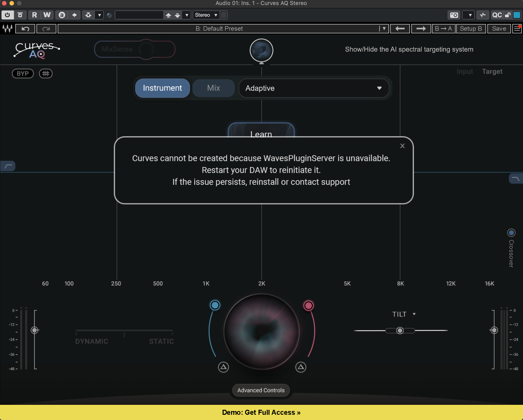Click the redo arrow icon
Screen dimensions: 523x420
(46, 29)
